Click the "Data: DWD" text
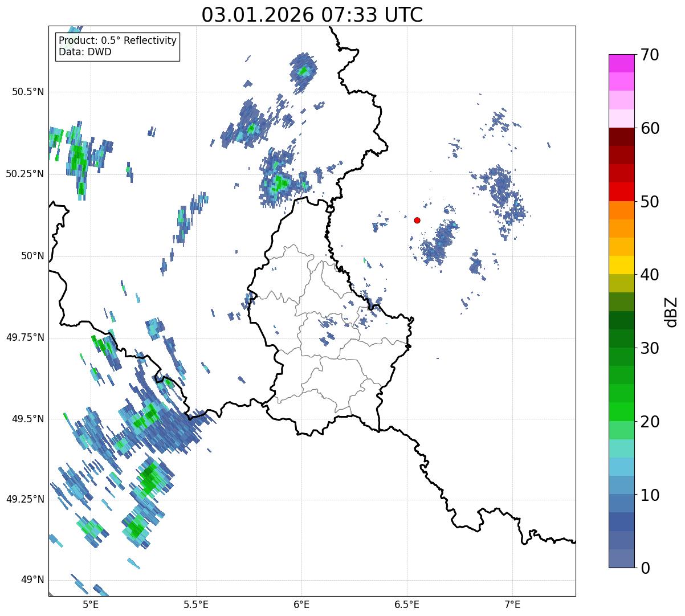The image size is (685, 616). 85,52
